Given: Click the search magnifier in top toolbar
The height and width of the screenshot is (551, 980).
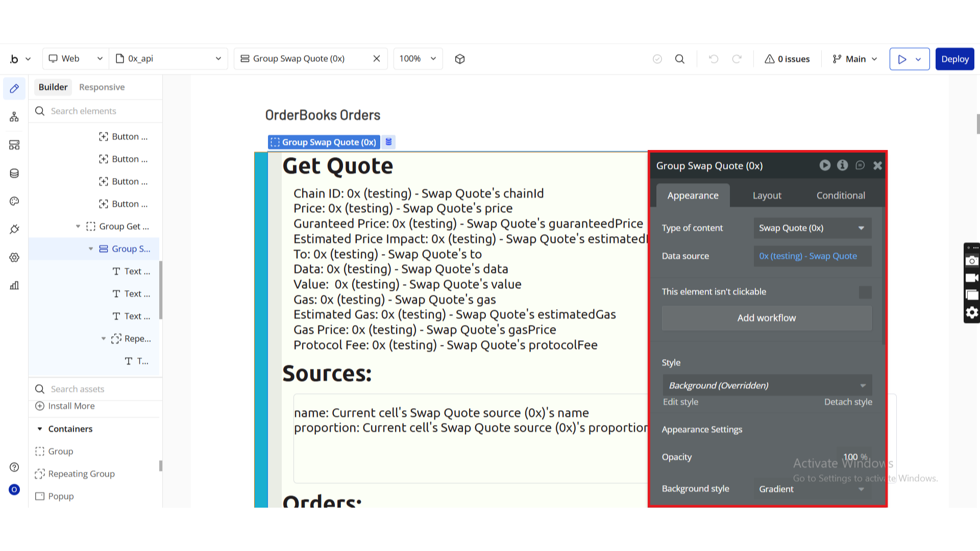Looking at the screenshot, I should (679, 59).
